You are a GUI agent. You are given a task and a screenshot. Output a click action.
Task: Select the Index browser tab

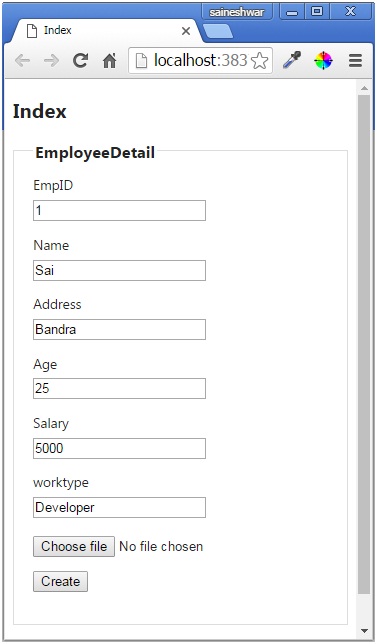tap(105, 30)
